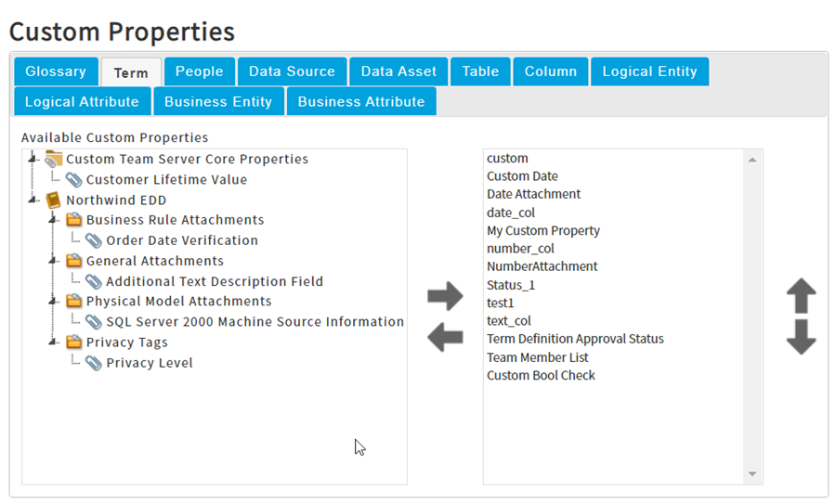Move selected property down with down arrow
This screenshot has height=504, width=836.
801,337
